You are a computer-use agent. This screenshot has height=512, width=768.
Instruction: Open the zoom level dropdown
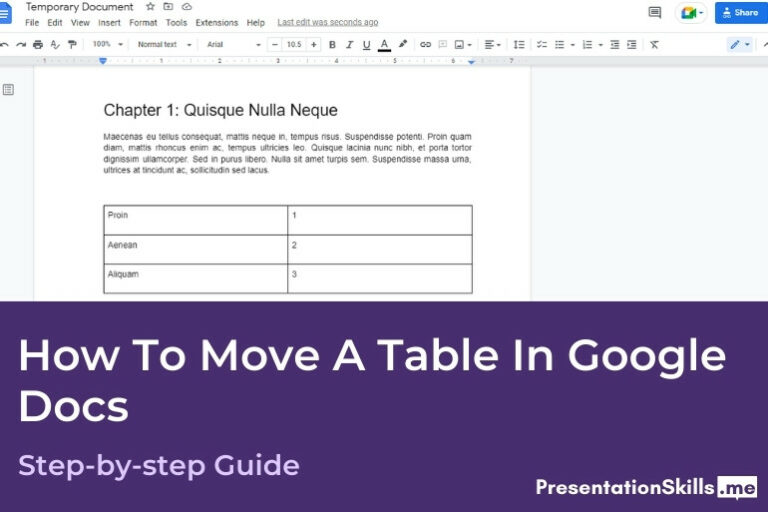coord(108,44)
